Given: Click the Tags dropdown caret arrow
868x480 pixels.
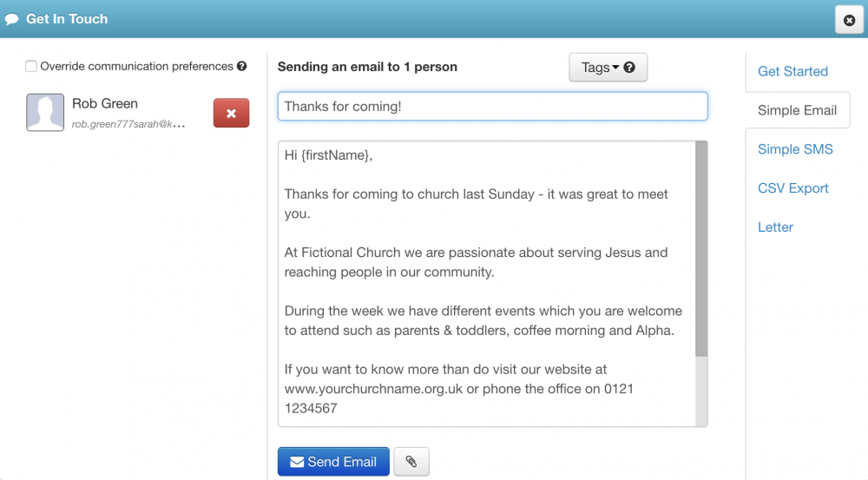Looking at the screenshot, I should tap(615, 68).
